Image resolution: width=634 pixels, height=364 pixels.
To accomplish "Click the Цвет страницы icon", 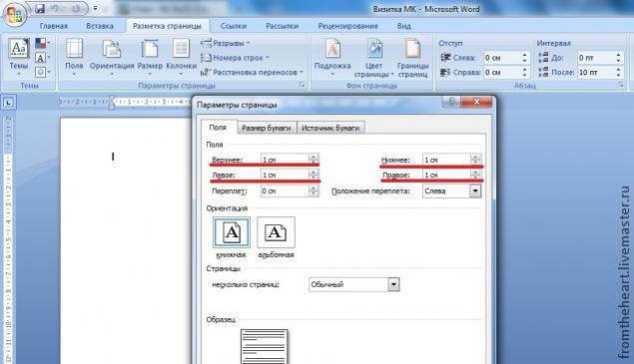I will [x=374, y=49].
